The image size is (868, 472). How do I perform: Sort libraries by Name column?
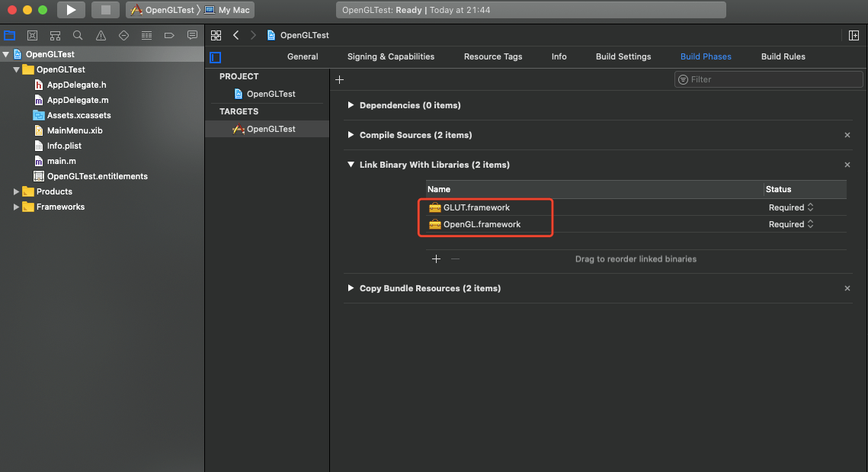point(594,189)
